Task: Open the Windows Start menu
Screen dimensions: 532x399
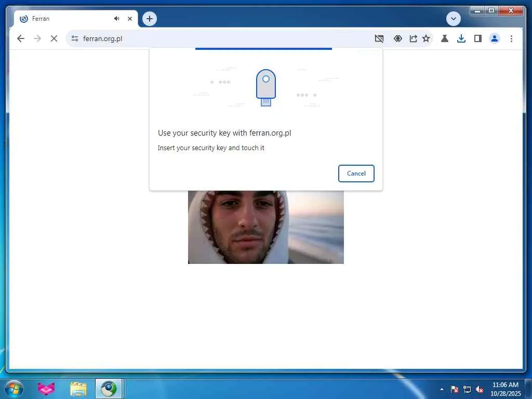Action: tap(14, 389)
